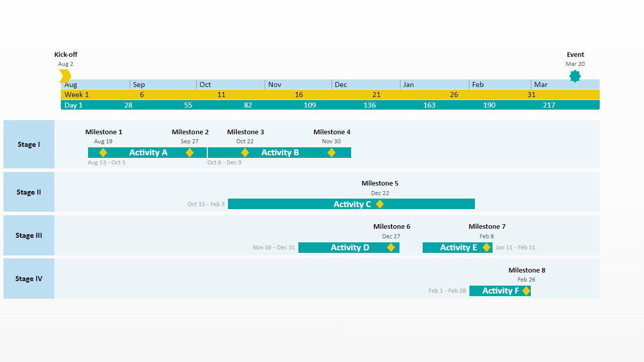This screenshot has width=644, height=362.
Task: Click the Stage II swimlane header
Action: (29, 192)
